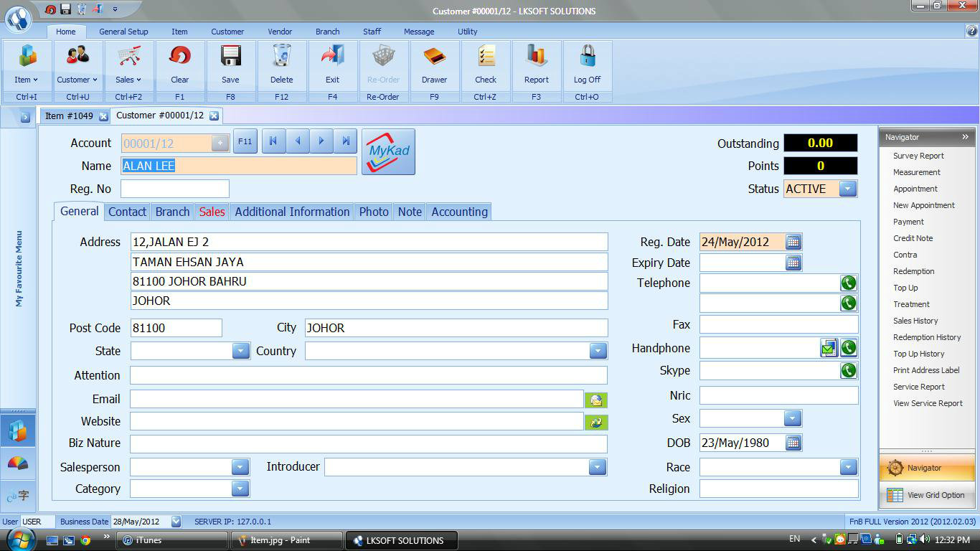The image size is (980, 551).
Task: Collapse the Navigator panel chevron
Action: click(x=966, y=137)
